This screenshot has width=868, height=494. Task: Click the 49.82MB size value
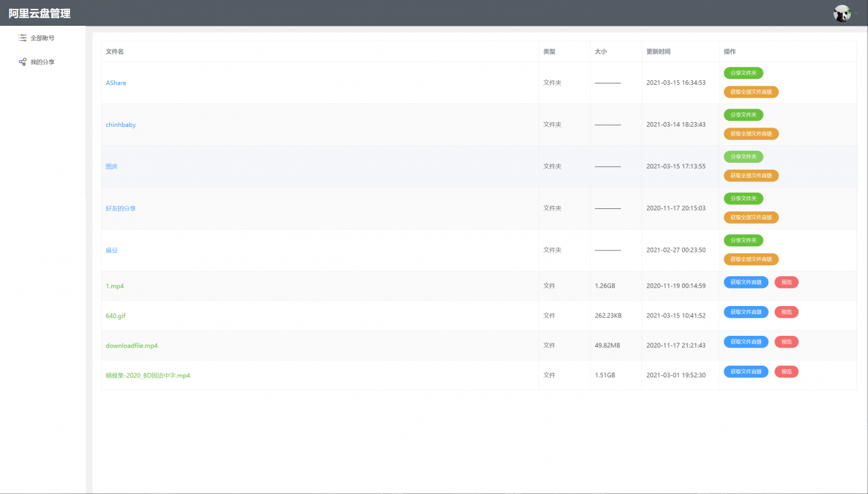[608, 346]
